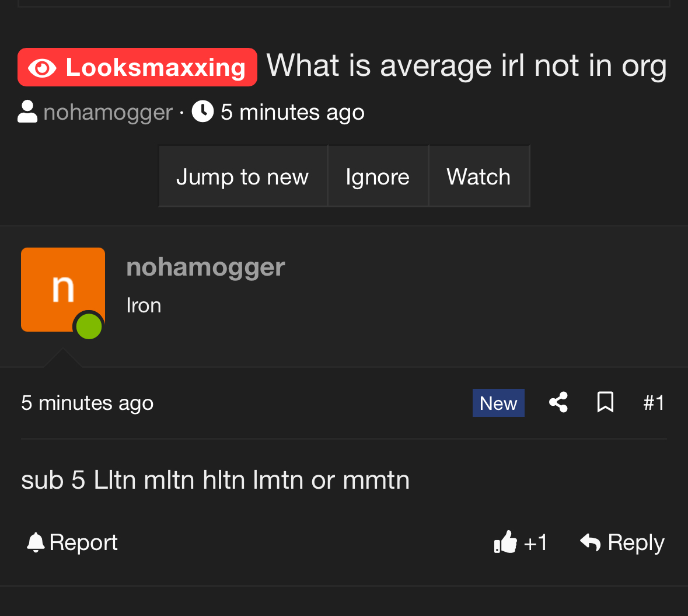Open nohamogger's orange avatar
Image resolution: width=688 pixels, height=616 pixels.
pos(63,290)
